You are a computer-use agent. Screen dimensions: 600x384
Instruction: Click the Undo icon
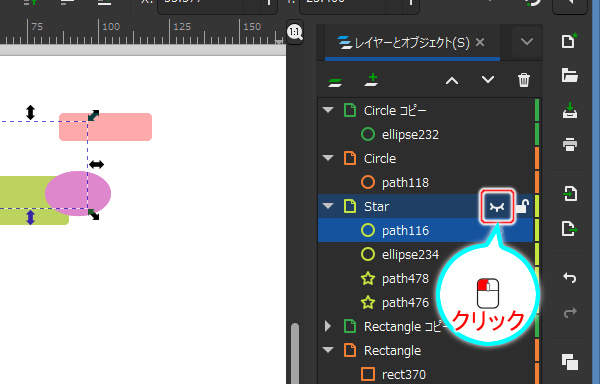click(x=570, y=277)
